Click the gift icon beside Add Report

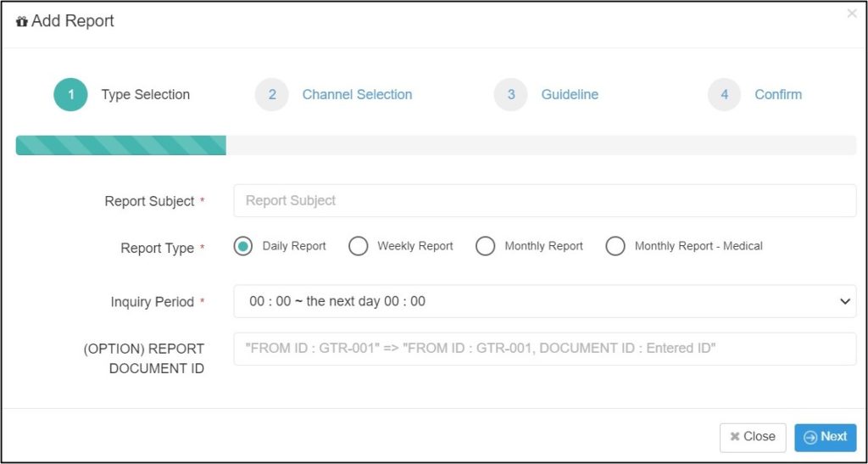tap(22, 22)
